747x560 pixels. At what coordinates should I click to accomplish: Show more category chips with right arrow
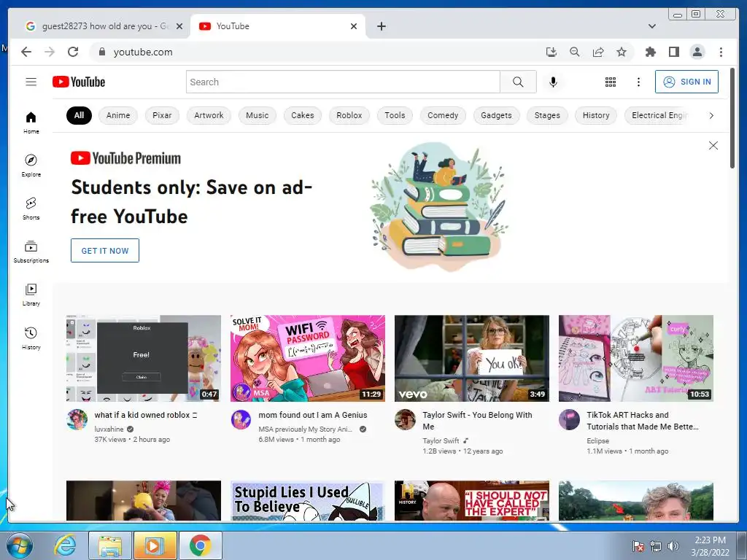(711, 115)
